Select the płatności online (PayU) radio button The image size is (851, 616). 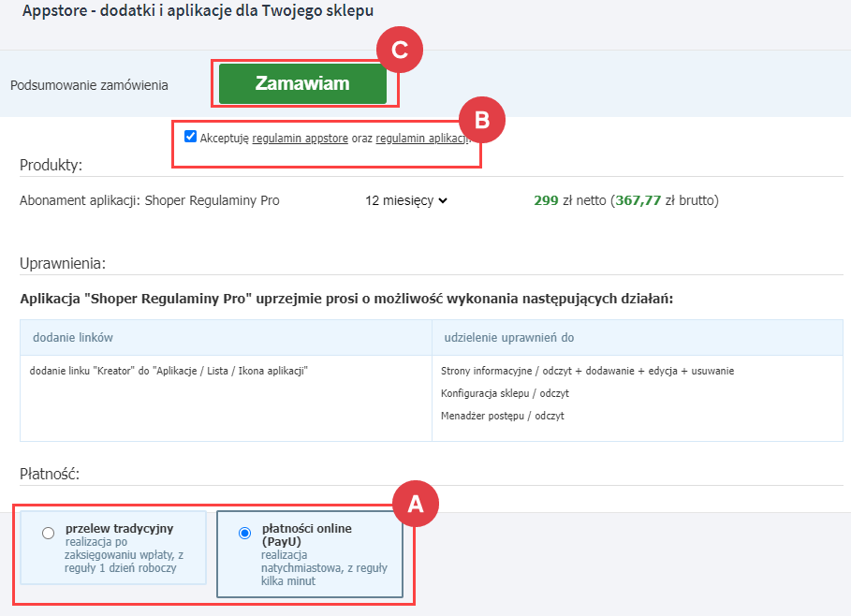pyautogui.click(x=244, y=534)
